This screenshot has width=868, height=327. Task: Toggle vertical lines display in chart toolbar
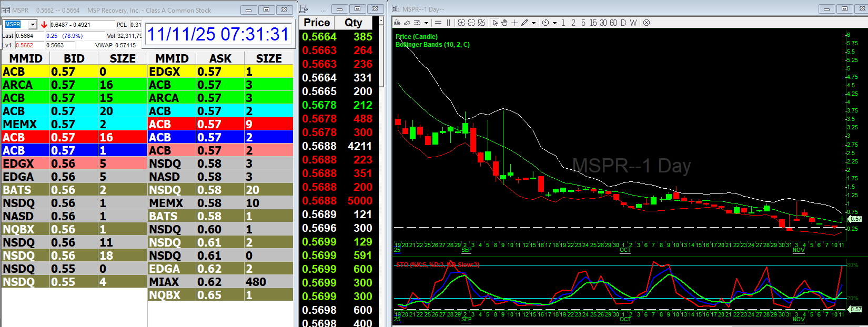coord(448,23)
